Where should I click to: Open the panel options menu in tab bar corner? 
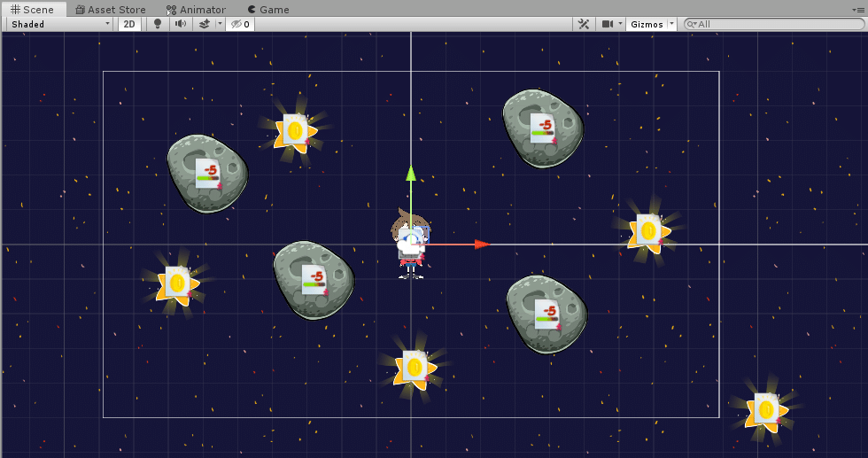point(858,10)
